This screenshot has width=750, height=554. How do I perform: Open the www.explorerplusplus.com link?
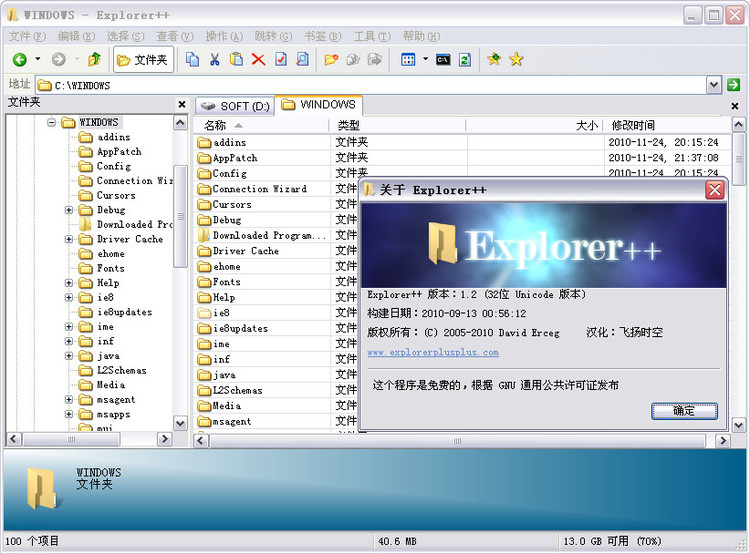(433, 353)
